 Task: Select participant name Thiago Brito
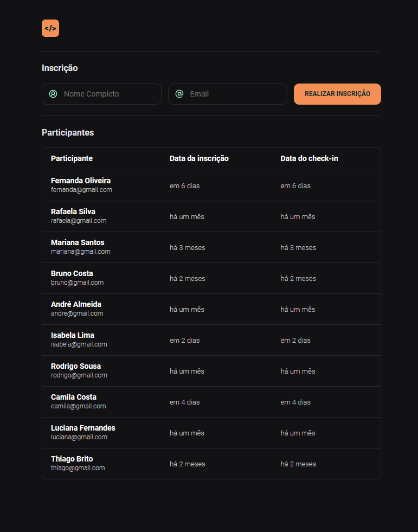pyautogui.click(x=72, y=458)
